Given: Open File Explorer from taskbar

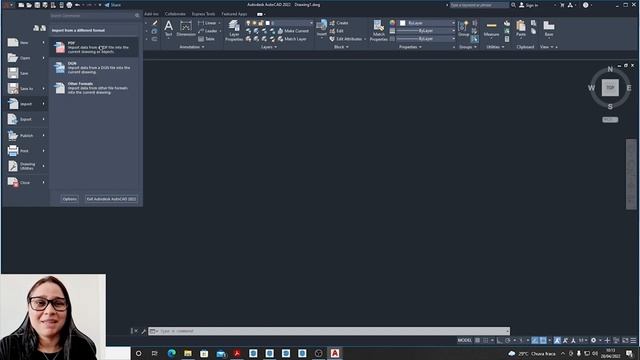Looking at the screenshot, I should [188, 353].
